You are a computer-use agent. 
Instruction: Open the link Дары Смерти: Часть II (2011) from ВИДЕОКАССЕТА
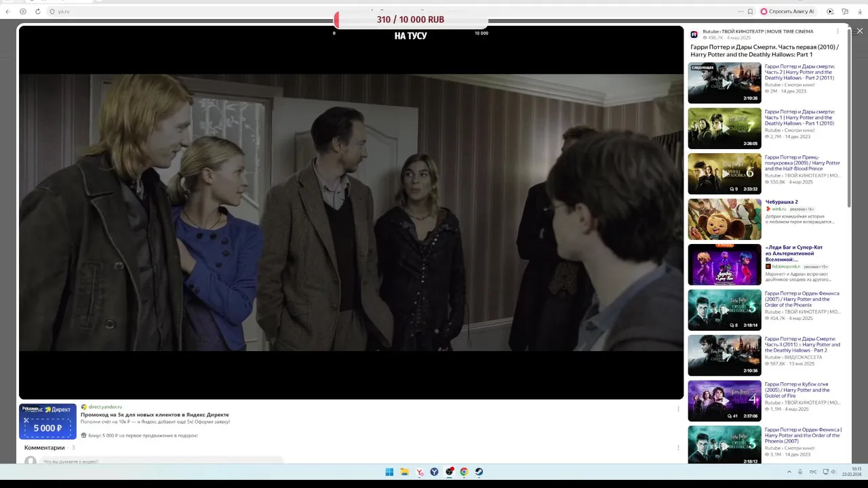[x=802, y=344]
